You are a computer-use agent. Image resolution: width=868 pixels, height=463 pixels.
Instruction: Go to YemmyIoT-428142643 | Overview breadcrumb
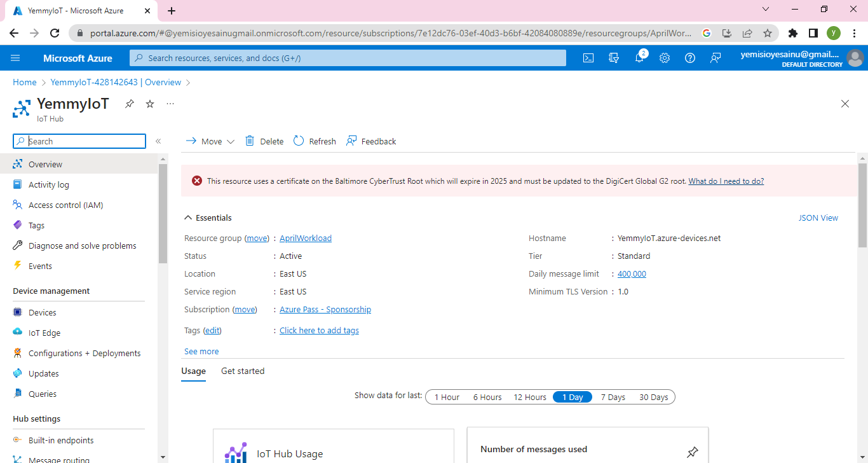click(116, 82)
